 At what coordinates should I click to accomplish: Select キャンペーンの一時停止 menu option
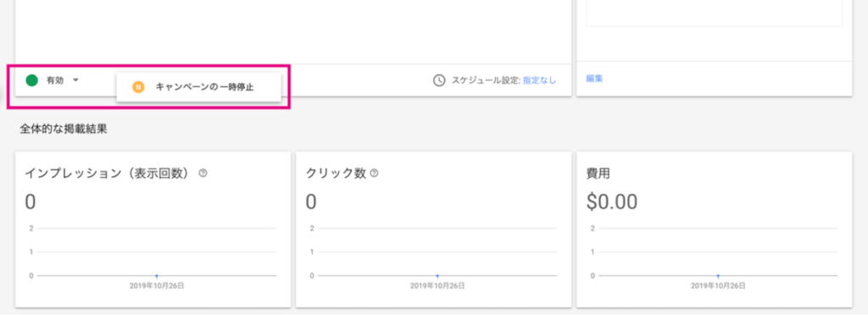[198, 87]
